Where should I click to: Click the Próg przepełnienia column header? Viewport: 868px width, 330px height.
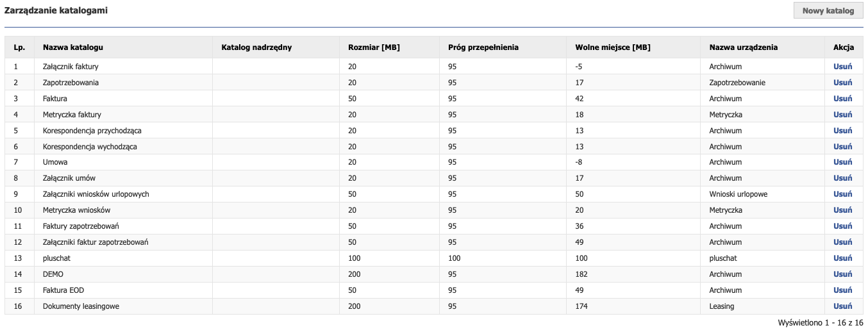[x=483, y=47]
